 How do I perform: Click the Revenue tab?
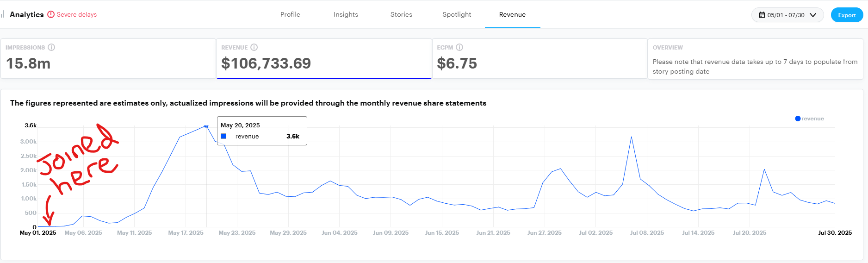tap(512, 14)
